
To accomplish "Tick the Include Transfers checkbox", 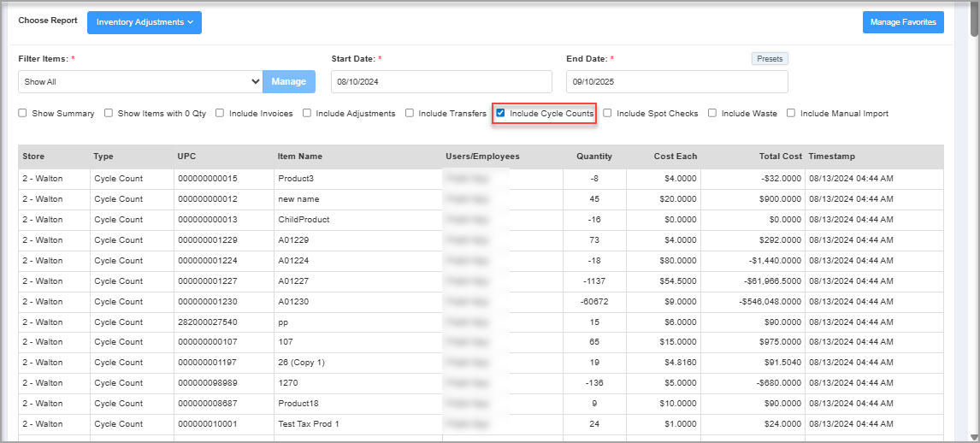I will (410, 113).
